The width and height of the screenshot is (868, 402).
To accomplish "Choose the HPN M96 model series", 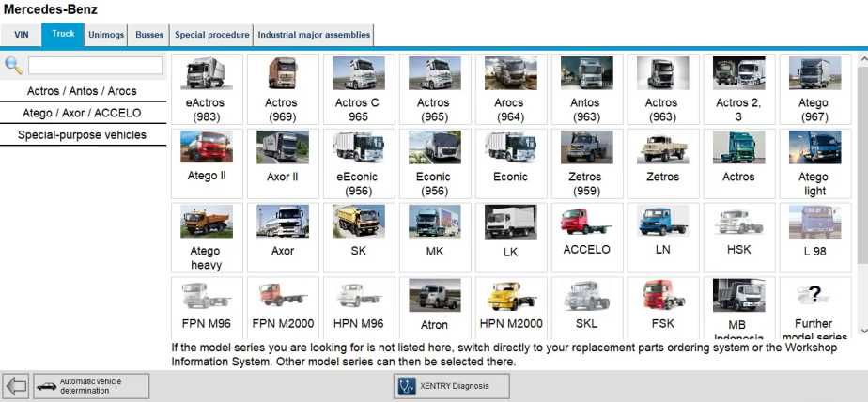I will 359,308.
